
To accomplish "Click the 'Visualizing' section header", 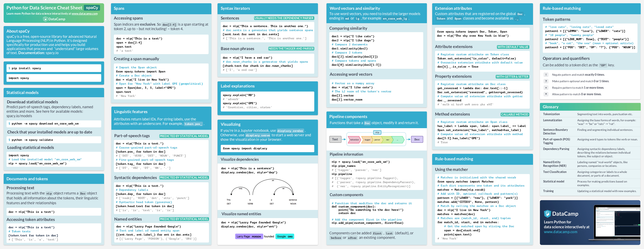I will tap(231, 124).
